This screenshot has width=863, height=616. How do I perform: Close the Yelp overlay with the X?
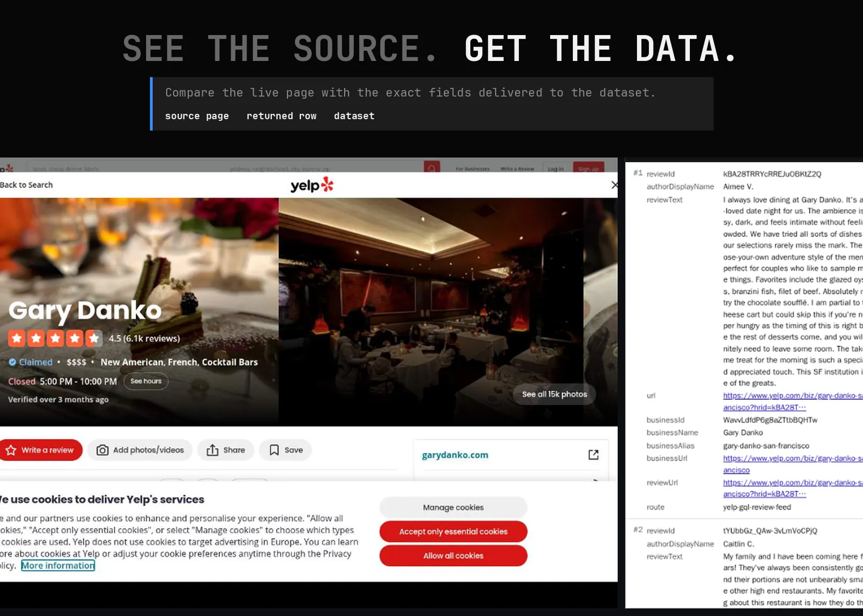coord(614,185)
